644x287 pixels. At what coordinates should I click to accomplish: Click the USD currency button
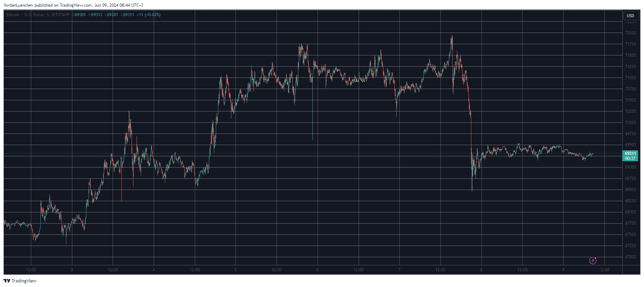point(630,15)
